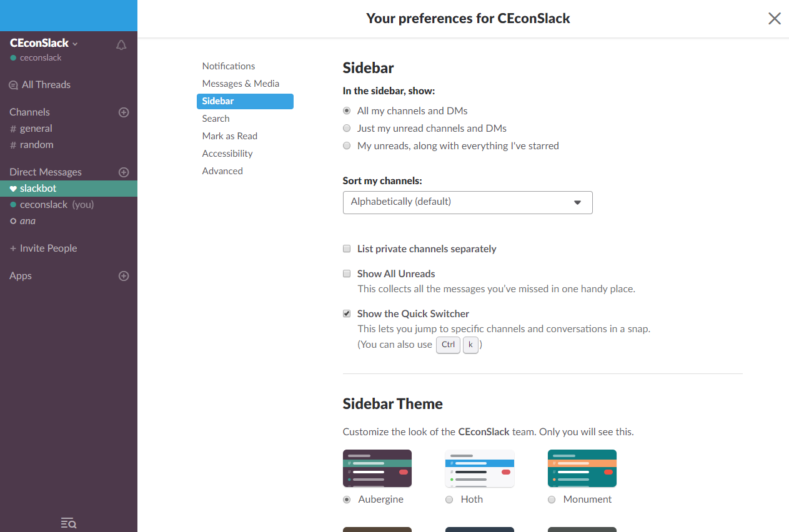Click the notifications bell icon

click(x=121, y=45)
